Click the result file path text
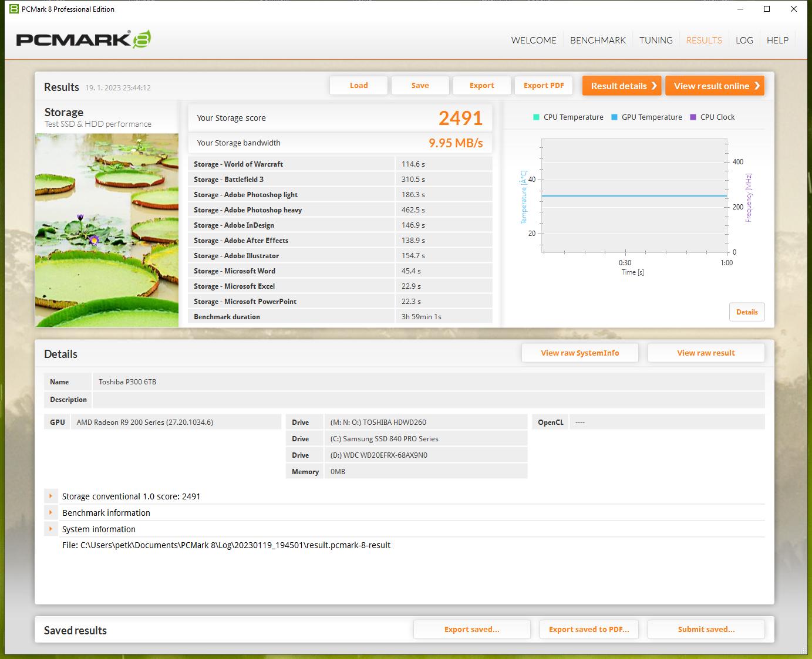This screenshot has width=812, height=659. click(226, 545)
